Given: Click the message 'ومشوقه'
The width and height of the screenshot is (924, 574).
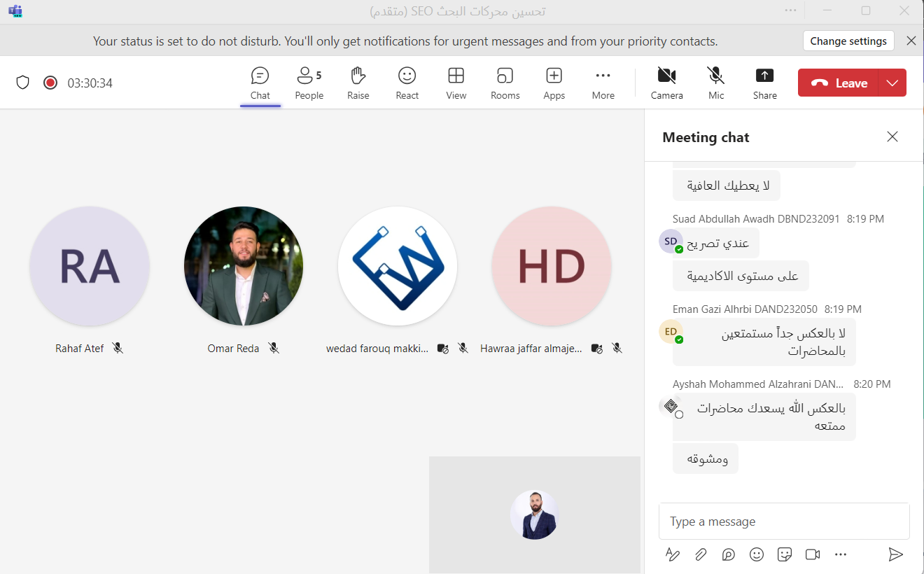Looking at the screenshot, I should coord(706,458).
